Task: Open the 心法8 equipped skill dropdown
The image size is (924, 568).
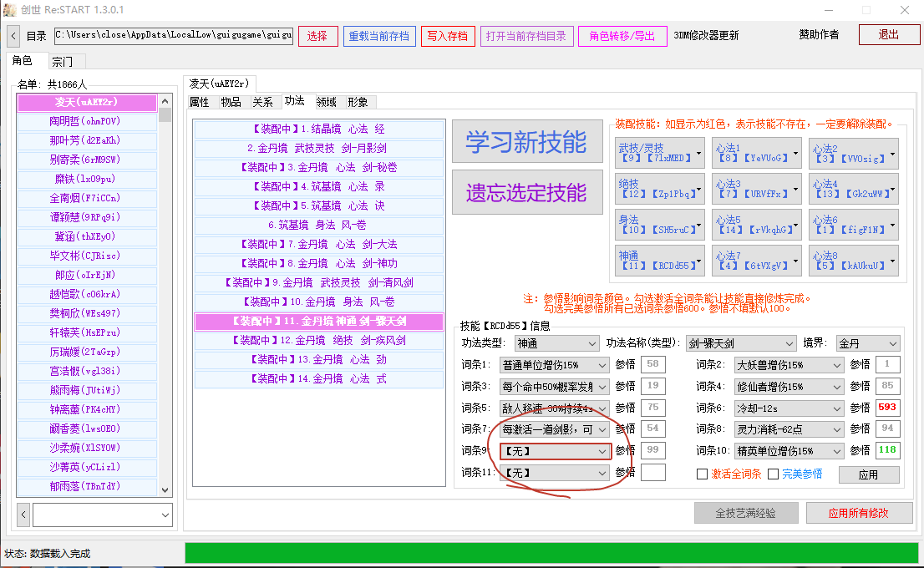Action: [854, 261]
